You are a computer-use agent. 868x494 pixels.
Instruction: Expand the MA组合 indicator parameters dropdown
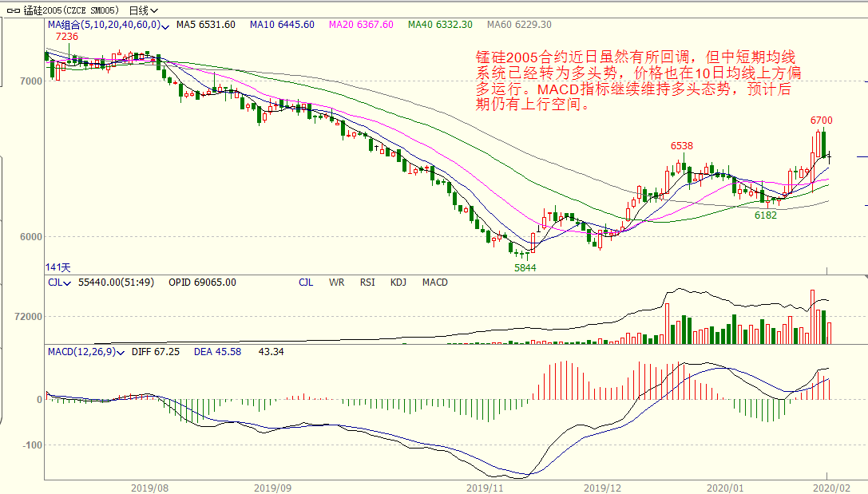(x=164, y=26)
